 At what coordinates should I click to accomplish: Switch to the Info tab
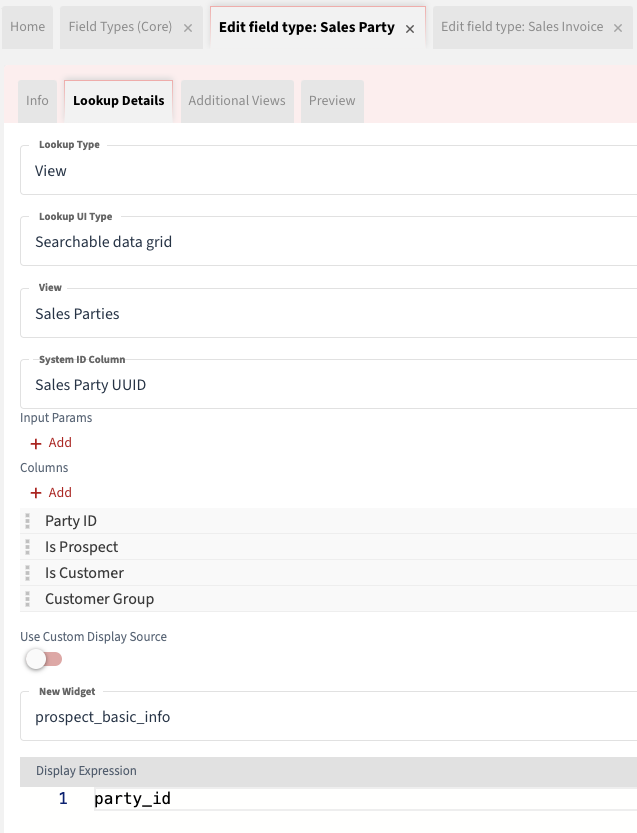pos(37,101)
